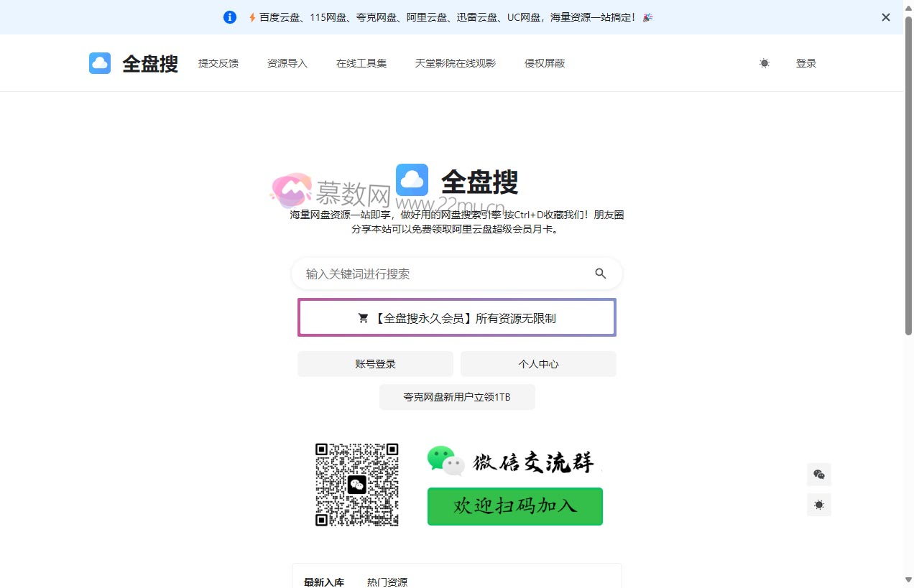Open the 在线工具集 menu item
This screenshot has width=914, height=588.
pyautogui.click(x=361, y=63)
